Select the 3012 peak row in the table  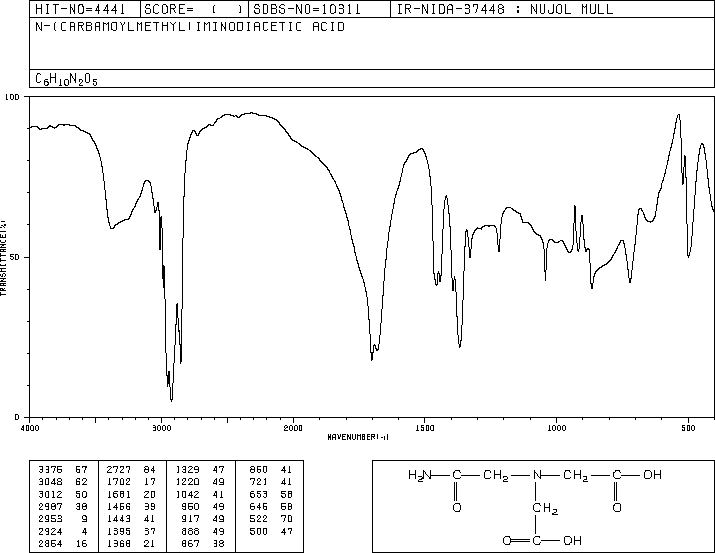click(x=63, y=495)
